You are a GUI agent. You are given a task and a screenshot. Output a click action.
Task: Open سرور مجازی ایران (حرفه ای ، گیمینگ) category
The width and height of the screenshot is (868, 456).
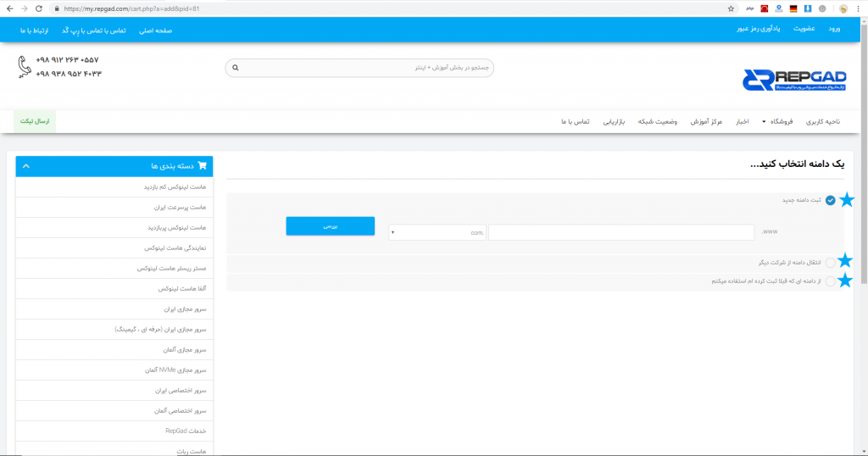(x=114, y=329)
